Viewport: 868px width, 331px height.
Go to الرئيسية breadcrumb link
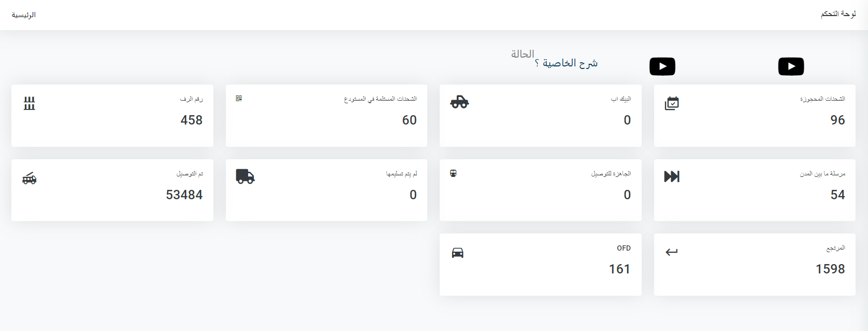pos(24,15)
